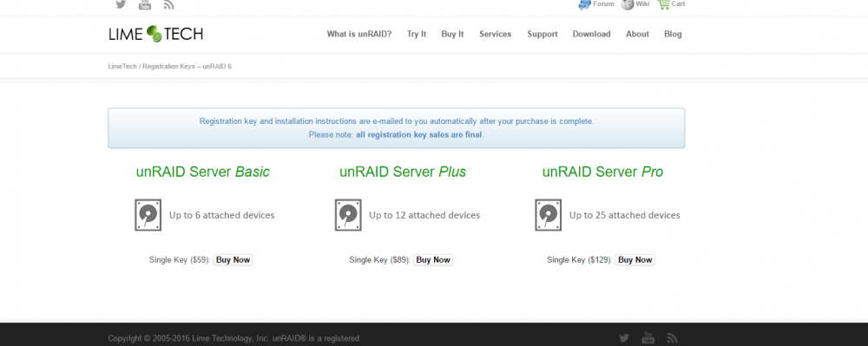The image size is (868, 346).
Task: Open Twitter icon in top header
Action: (121, 3)
